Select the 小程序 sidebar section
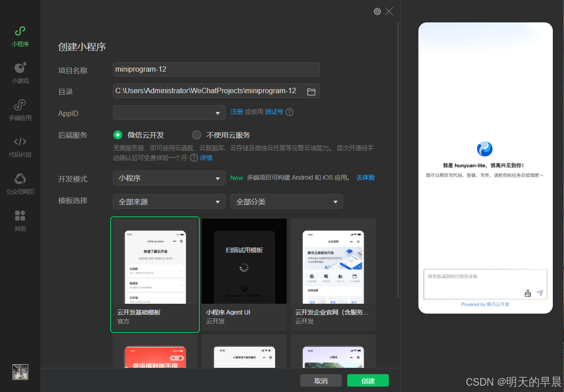 click(x=20, y=36)
